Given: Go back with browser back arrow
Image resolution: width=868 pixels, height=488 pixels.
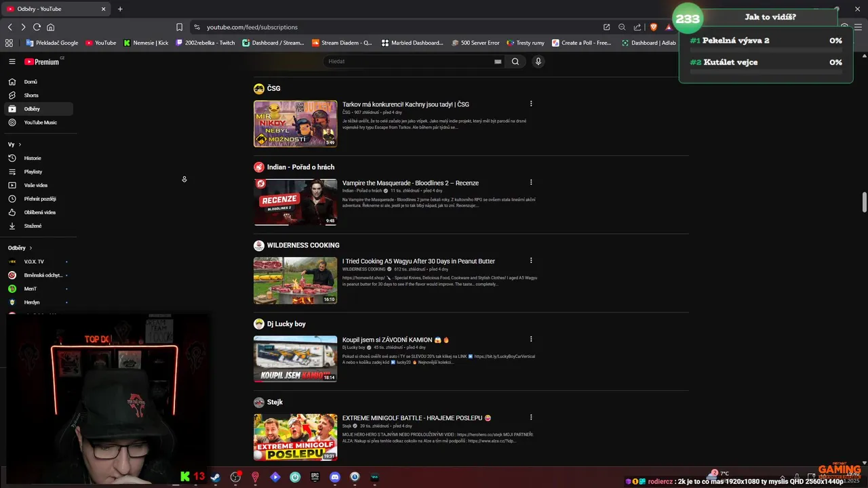Looking at the screenshot, I should tap(9, 27).
